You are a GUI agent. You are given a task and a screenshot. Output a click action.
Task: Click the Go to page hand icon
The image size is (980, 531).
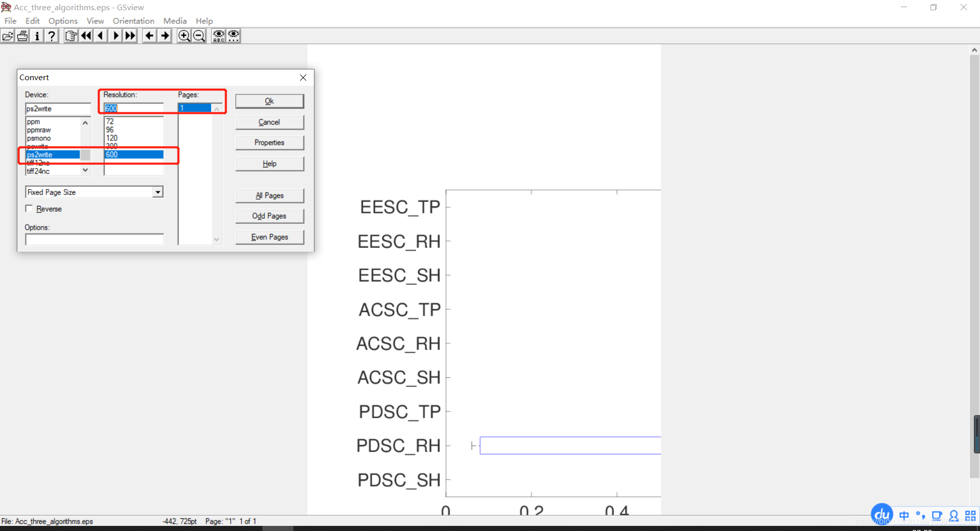point(71,36)
